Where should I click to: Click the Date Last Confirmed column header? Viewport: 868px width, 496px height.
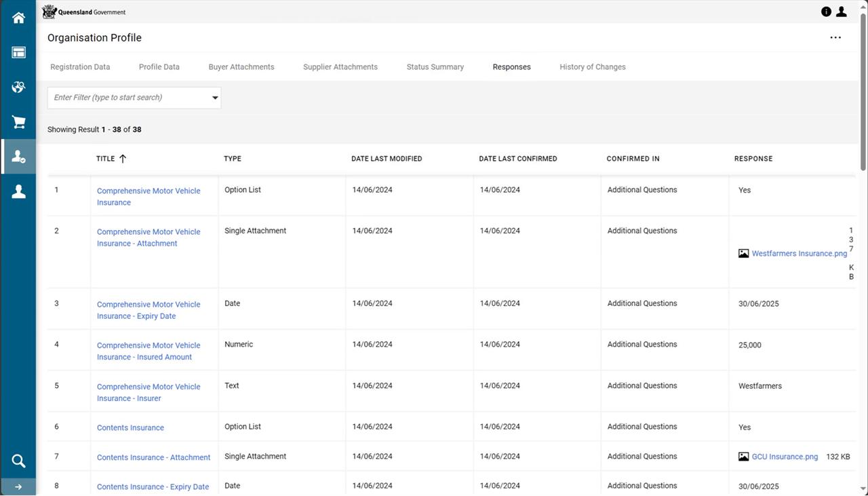(518, 159)
